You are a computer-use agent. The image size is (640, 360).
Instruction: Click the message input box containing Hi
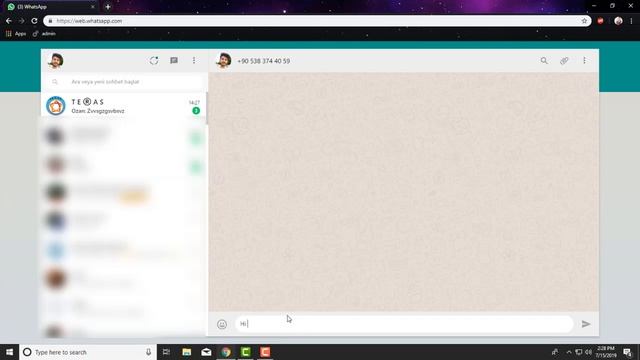pos(404,324)
